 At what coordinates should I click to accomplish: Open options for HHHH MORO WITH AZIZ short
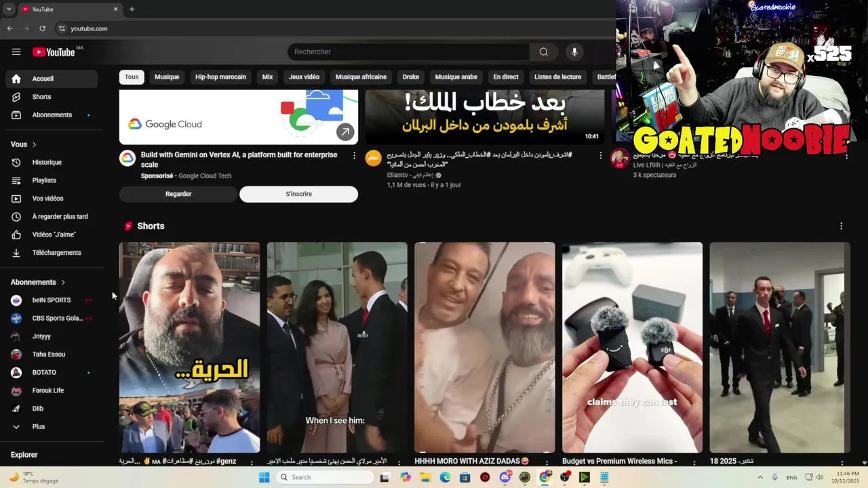547,463
